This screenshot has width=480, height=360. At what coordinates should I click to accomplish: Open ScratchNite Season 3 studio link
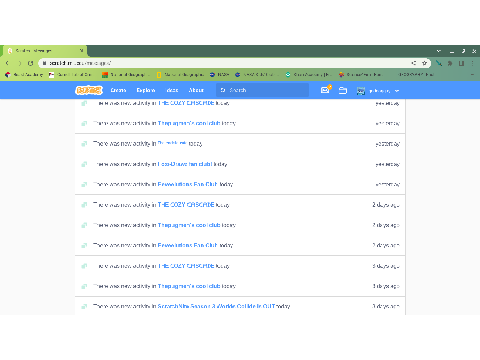click(216, 306)
